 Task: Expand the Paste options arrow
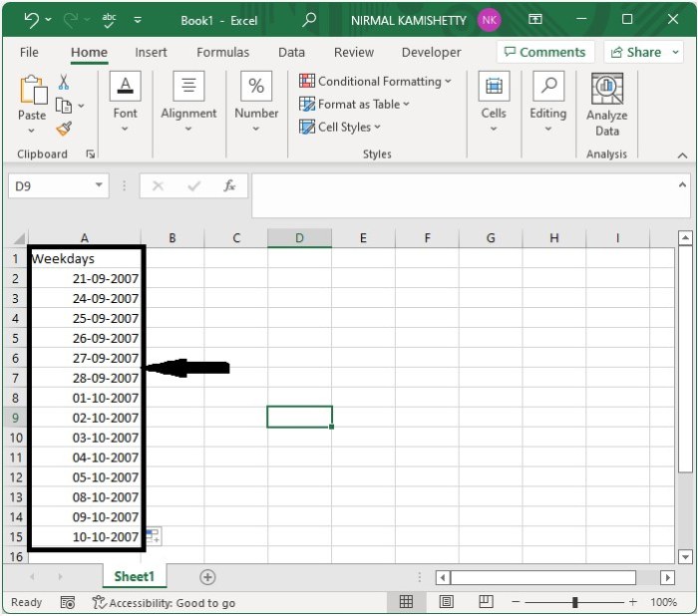(x=31, y=131)
